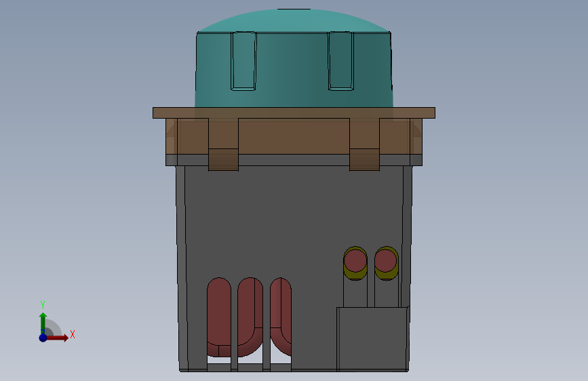The width and height of the screenshot is (588, 381).
Task: Pick the left slot on the teal cap
Action: pos(243,61)
